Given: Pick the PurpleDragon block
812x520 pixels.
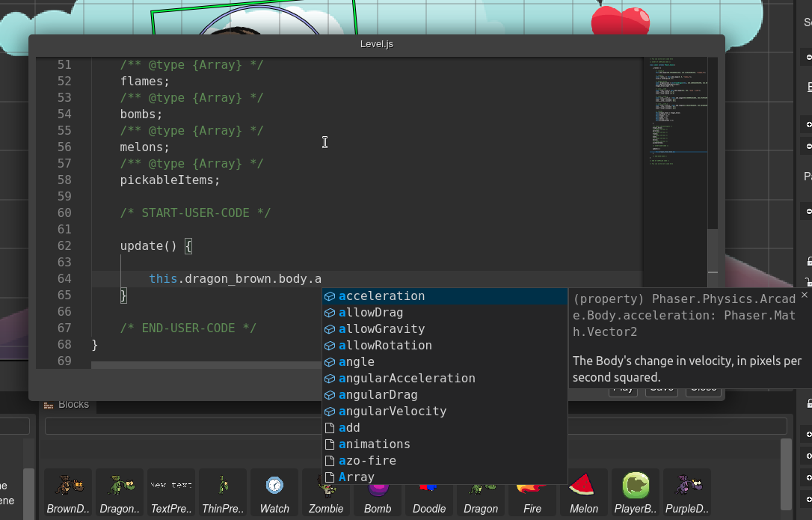Looking at the screenshot, I should (x=686, y=492).
